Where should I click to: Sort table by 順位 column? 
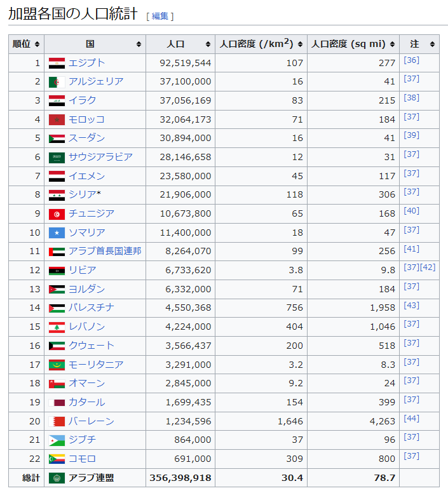point(26,44)
